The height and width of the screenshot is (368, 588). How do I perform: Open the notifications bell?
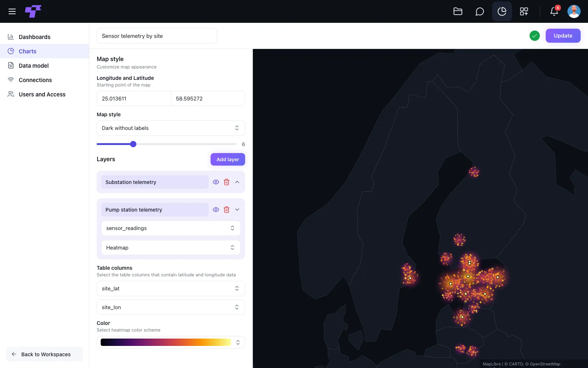point(554,11)
